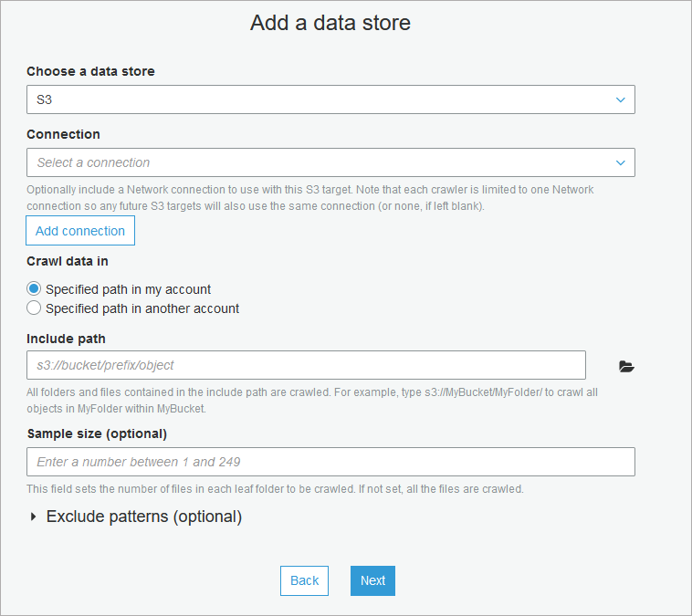Screen dimensions: 692x616
Task: Open the S3 folder browser icon
Action: (625, 366)
